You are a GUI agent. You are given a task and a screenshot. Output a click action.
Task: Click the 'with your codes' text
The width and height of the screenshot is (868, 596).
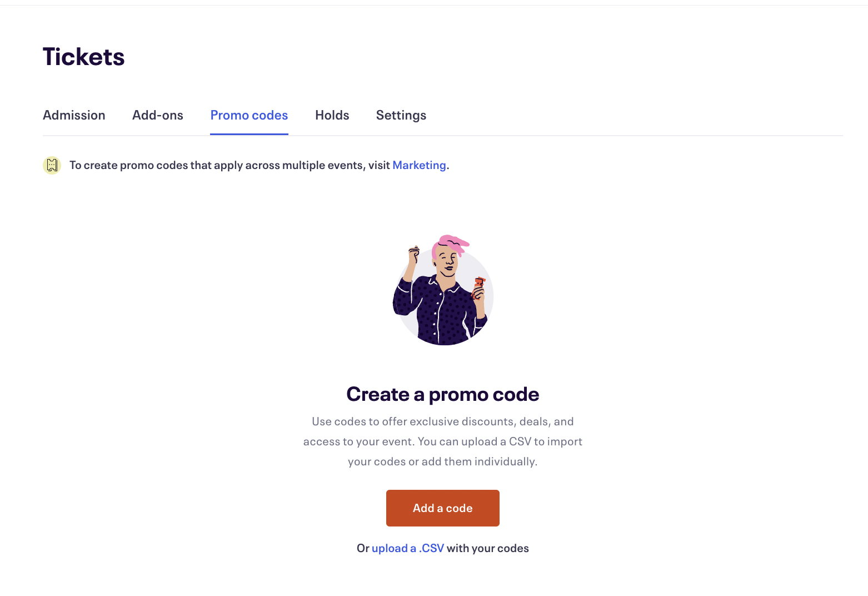(488, 548)
